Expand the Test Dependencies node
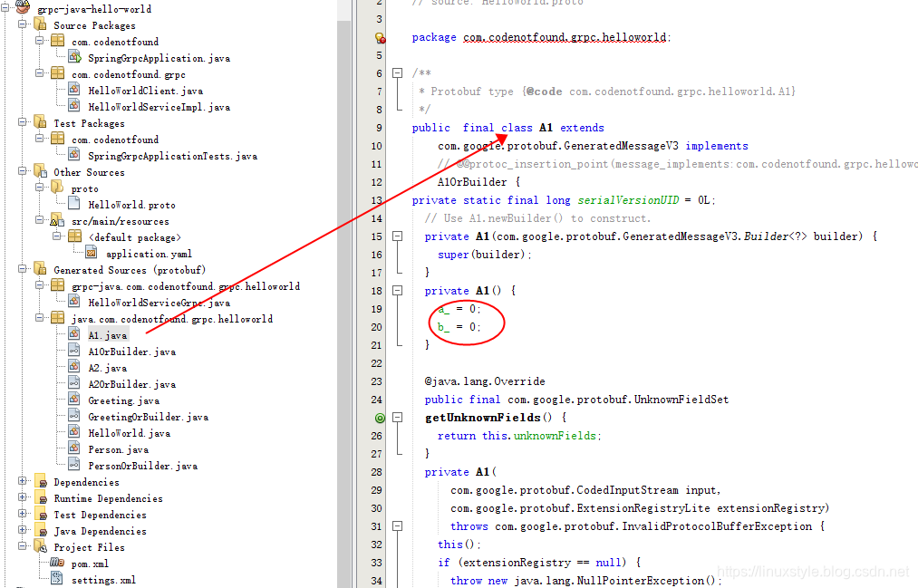Screen dimensions: 918x588 click(23, 514)
